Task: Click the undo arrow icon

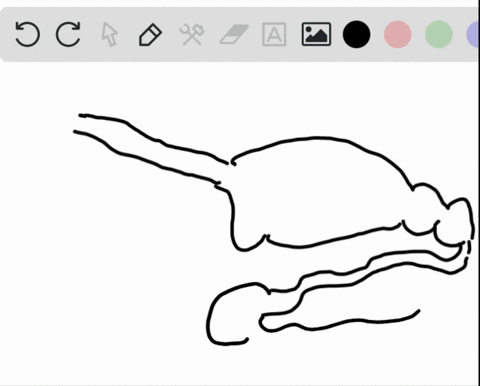Action: tap(28, 34)
